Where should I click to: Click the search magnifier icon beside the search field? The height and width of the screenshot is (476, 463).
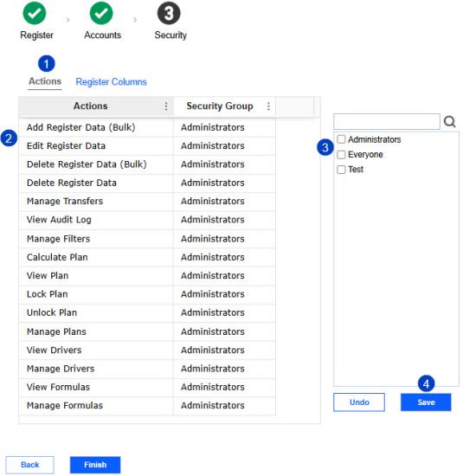450,122
